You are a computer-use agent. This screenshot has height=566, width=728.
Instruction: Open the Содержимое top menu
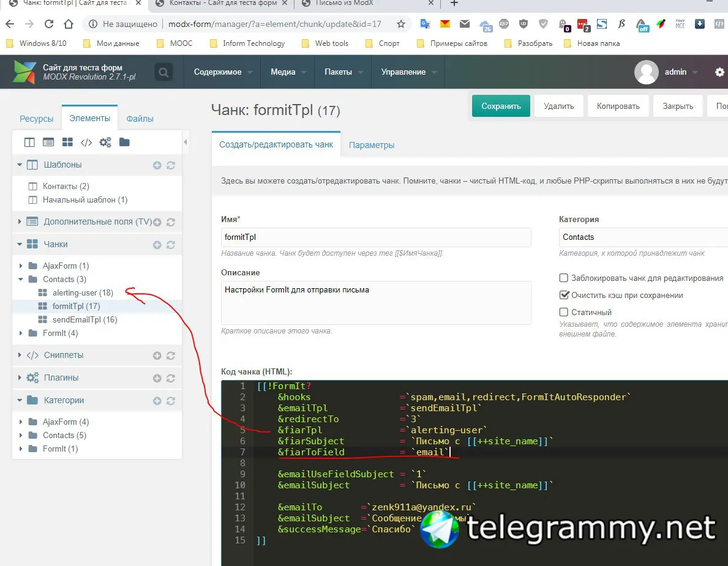pos(223,72)
